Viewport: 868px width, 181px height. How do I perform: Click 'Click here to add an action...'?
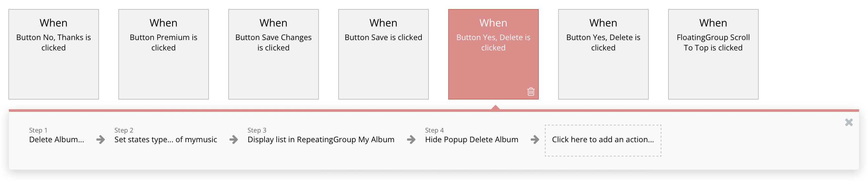(x=603, y=140)
